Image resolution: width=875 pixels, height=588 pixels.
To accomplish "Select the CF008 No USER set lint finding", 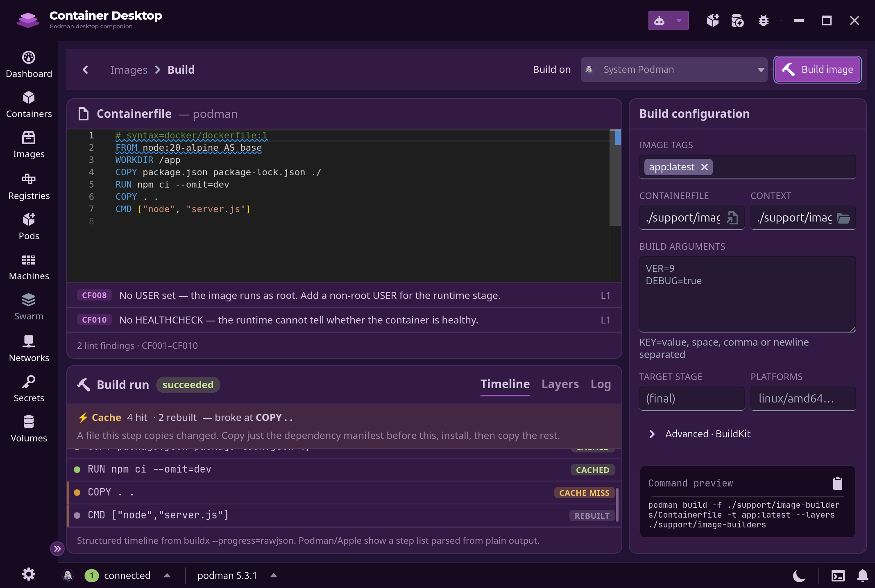I will coord(344,295).
